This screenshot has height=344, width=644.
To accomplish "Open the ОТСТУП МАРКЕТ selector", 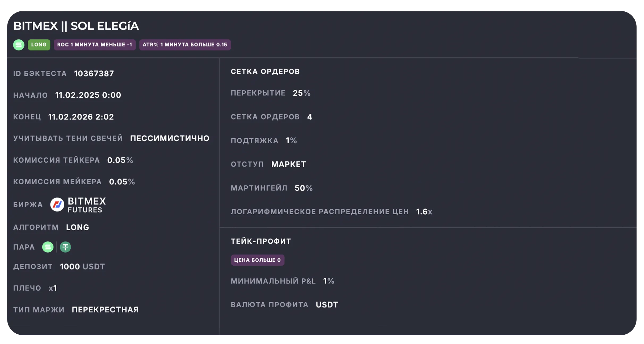I will (288, 164).
